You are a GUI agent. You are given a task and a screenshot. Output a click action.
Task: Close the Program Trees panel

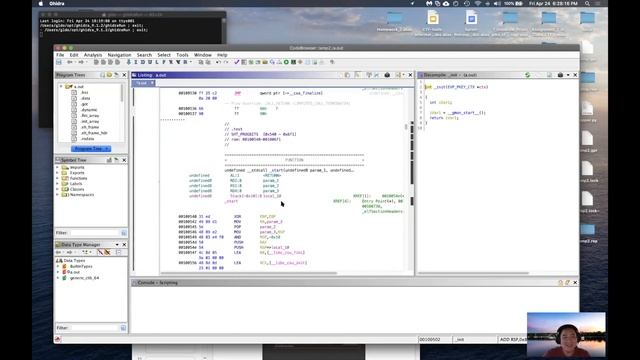click(x=124, y=75)
